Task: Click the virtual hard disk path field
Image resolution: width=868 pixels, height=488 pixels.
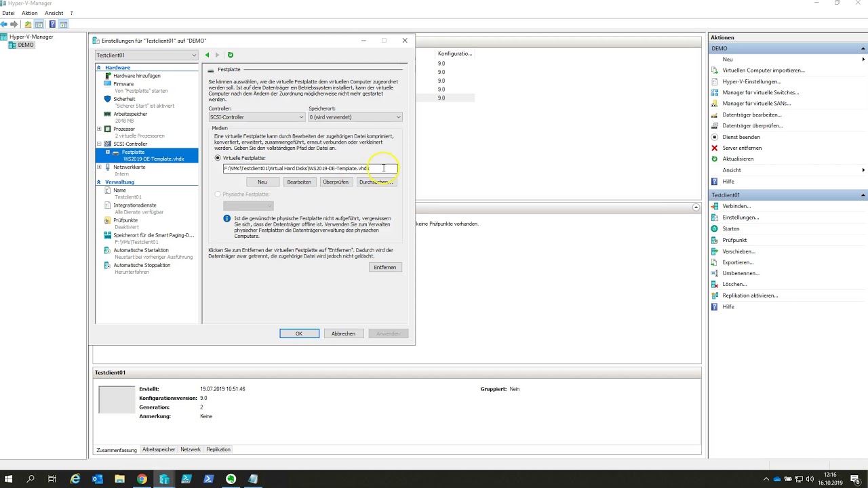Action: 310,168
